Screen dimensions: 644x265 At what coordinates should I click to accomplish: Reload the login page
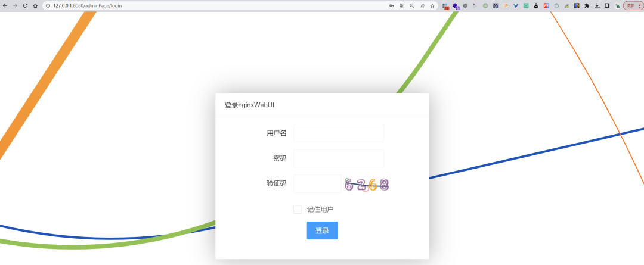(26, 6)
